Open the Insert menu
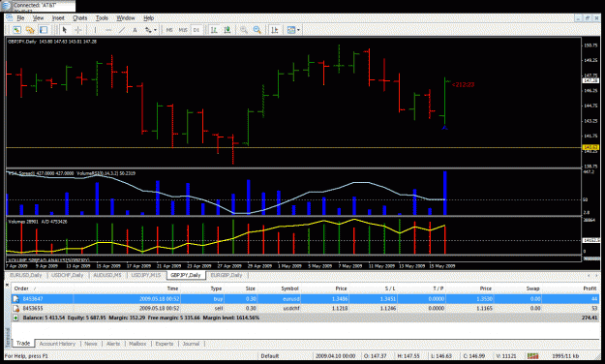Image resolution: width=605 pixels, height=364 pixels. tap(58, 17)
